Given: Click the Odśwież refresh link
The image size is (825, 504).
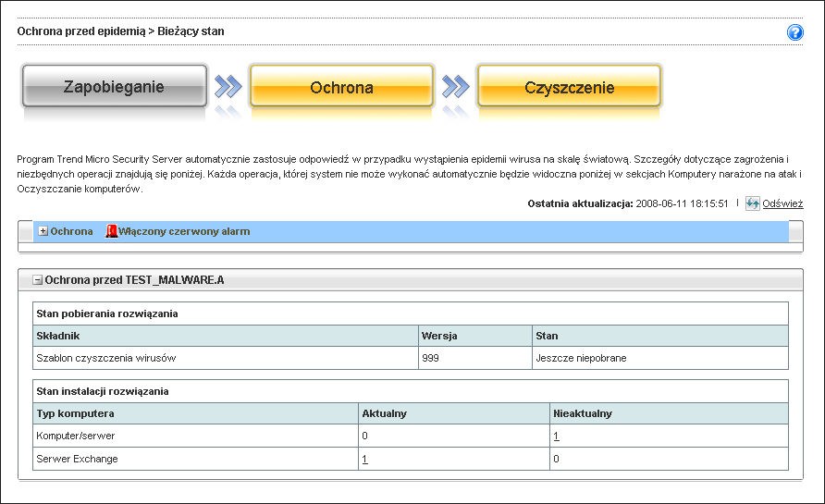Looking at the screenshot, I should [782, 203].
